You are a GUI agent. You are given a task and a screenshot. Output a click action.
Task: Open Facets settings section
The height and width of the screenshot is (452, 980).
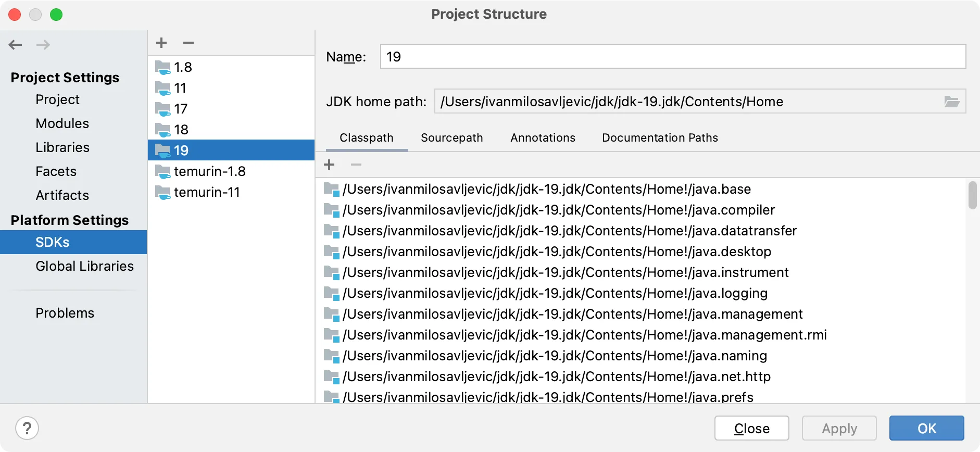[73, 171]
